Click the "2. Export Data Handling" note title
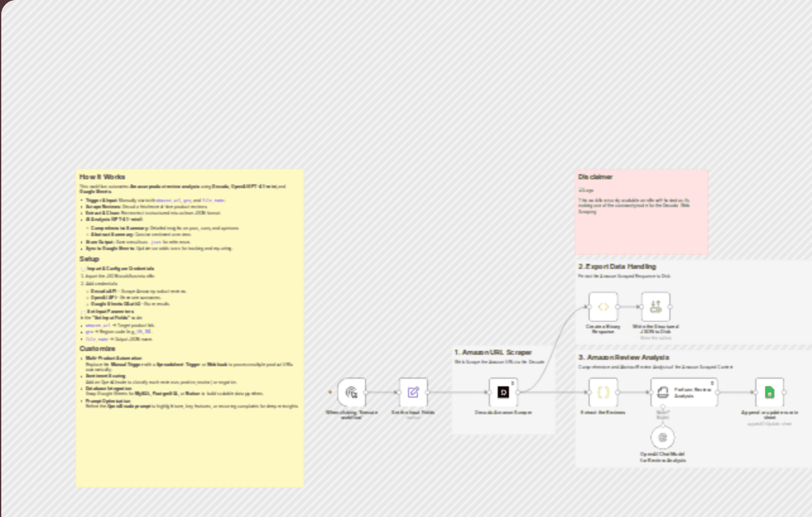812x517 pixels. tap(617, 267)
